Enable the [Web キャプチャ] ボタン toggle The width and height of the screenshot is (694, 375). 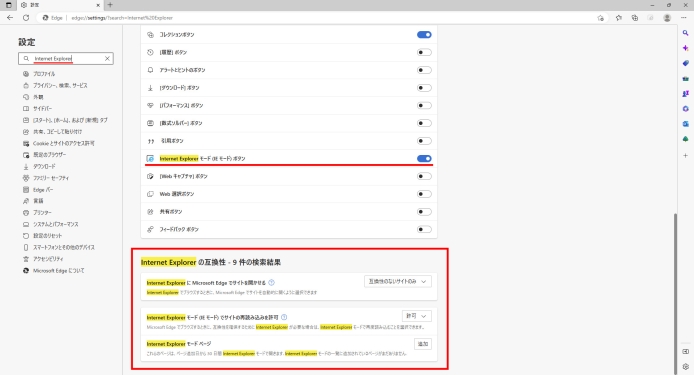click(424, 176)
